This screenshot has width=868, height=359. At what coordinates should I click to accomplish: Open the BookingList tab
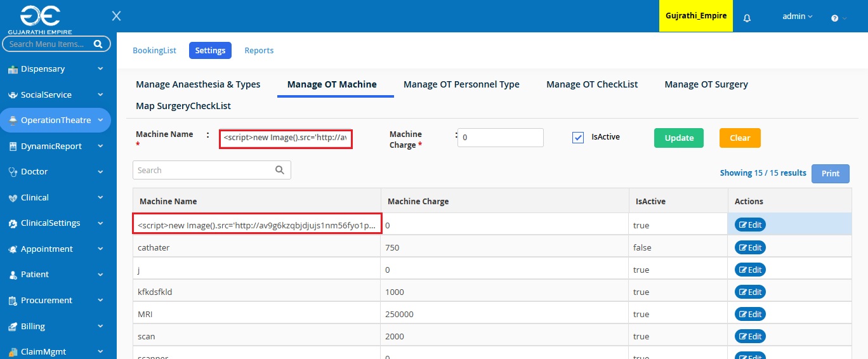click(x=154, y=51)
